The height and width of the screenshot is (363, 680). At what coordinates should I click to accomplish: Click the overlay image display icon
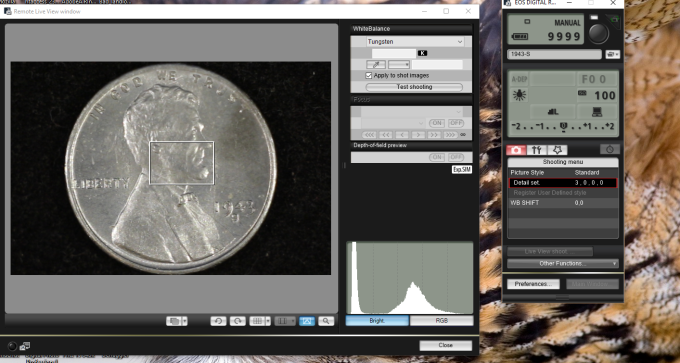coord(174,321)
